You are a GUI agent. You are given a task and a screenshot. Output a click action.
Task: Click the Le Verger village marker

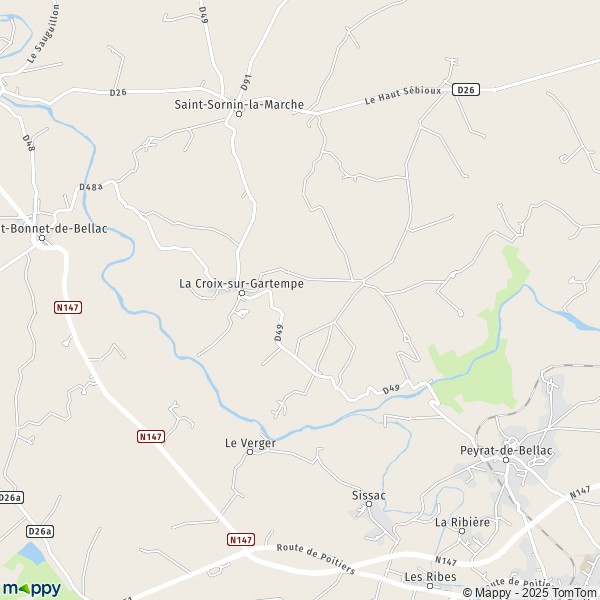click(250, 452)
